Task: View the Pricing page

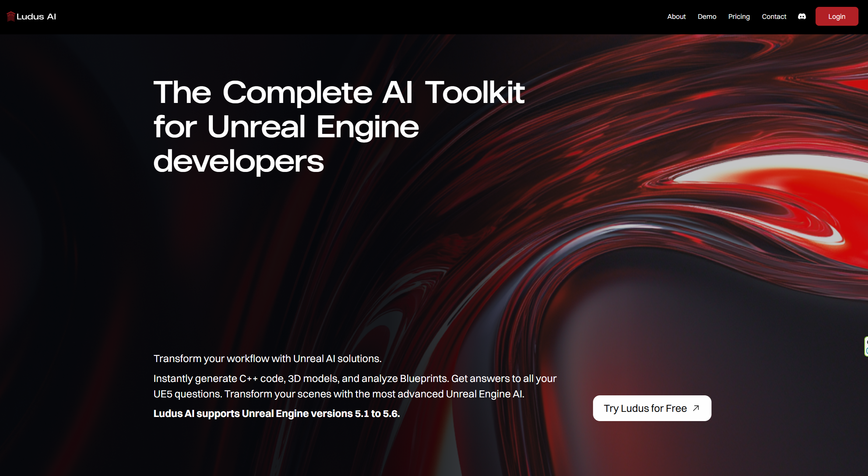Action: click(x=739, y=16)
